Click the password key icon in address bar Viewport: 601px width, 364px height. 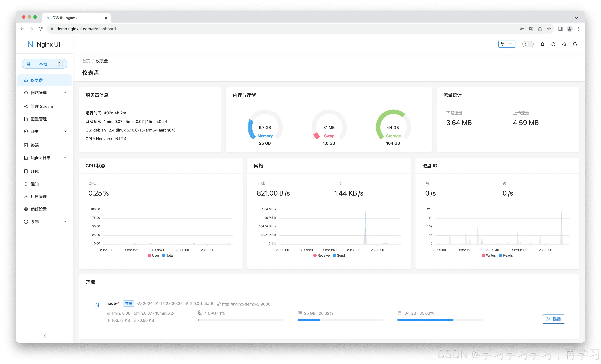(x=521, y=29)
